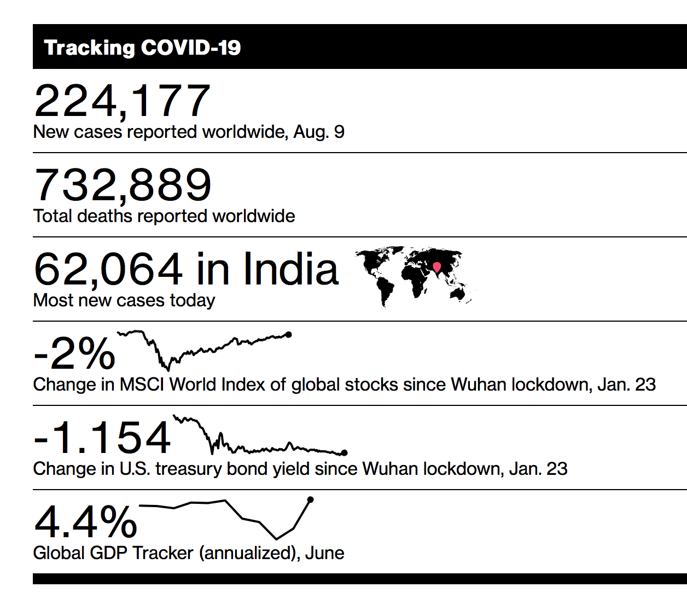
Task: Click the endpoint dot on the MSCI sparkline
Action: [x=289, y=335]
